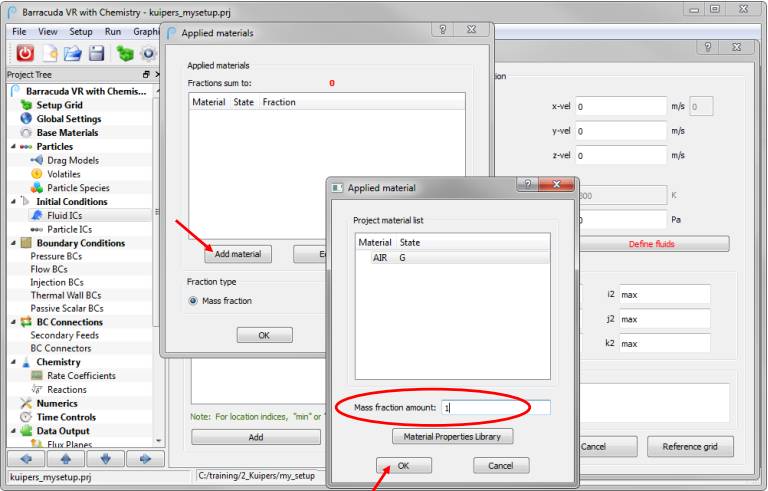The height and width of the screenshot is (491, 768).
Task: Click the Reference grid button
Action: pos(690,446)
